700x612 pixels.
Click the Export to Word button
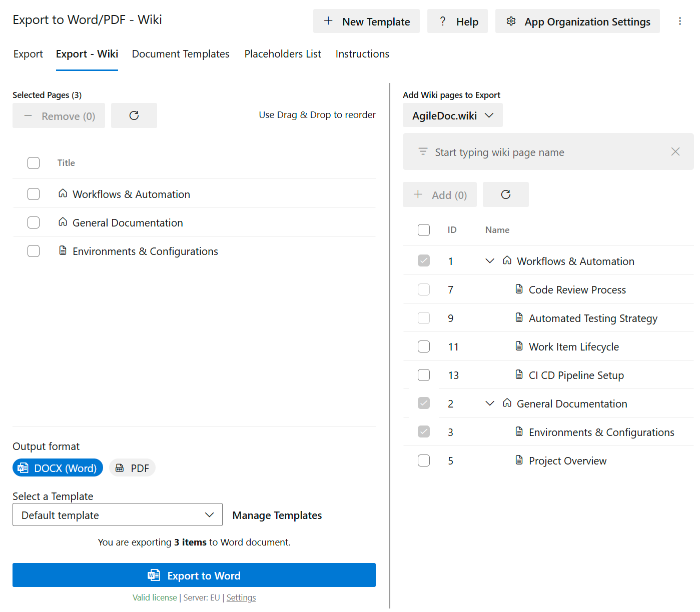coord(194,575)
